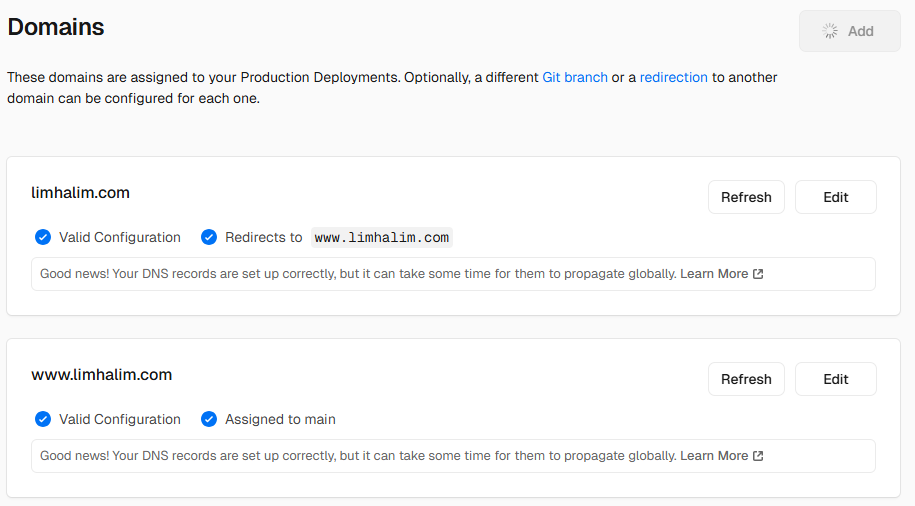Open Learn More in the limhalim.com card

coord(714,274)
